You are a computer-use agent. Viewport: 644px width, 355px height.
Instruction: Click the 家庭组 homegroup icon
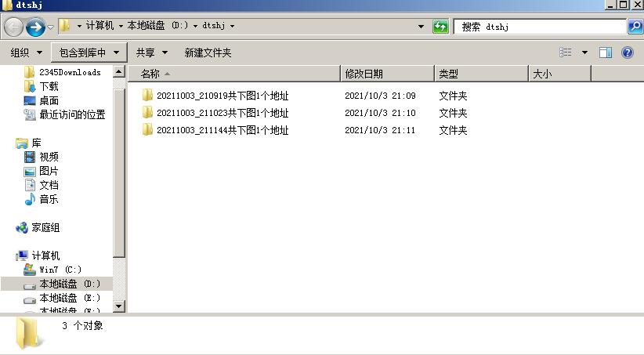coord(22,227)
